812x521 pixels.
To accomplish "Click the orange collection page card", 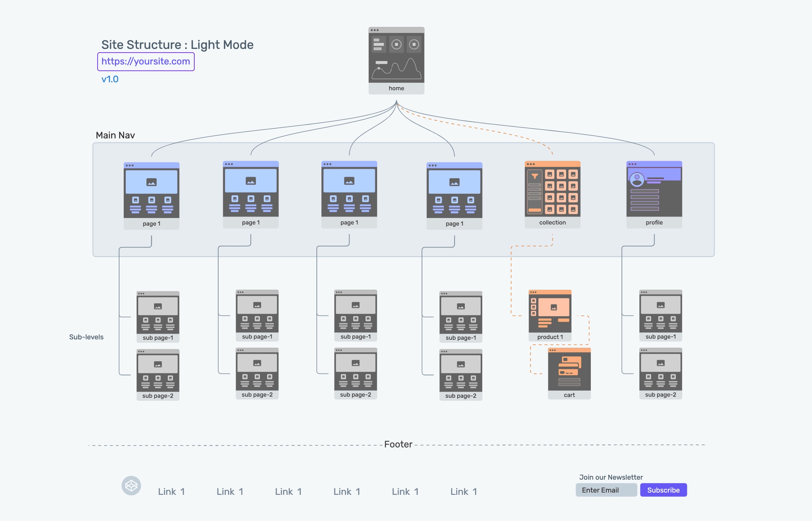I will [552, 195].
